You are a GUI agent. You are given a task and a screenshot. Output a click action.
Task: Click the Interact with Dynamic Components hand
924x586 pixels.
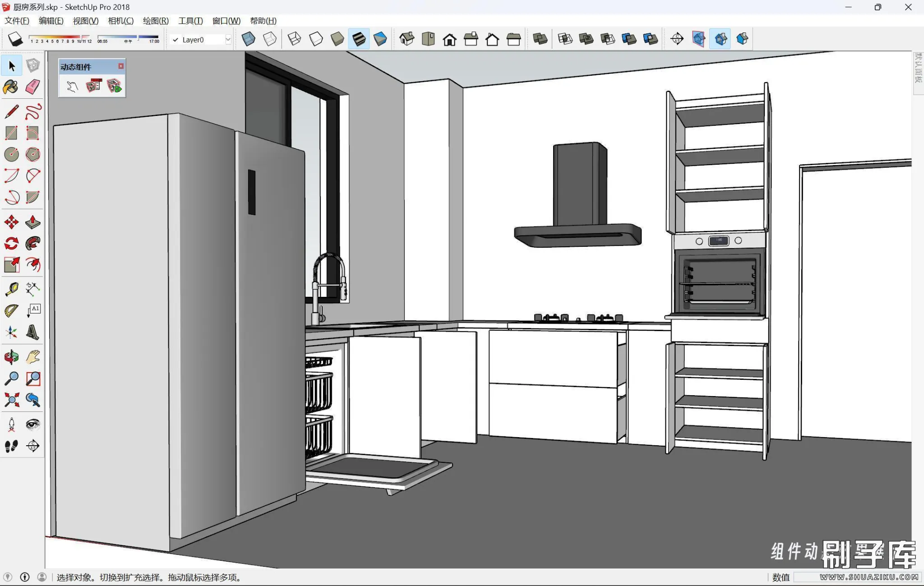(72, 86)
